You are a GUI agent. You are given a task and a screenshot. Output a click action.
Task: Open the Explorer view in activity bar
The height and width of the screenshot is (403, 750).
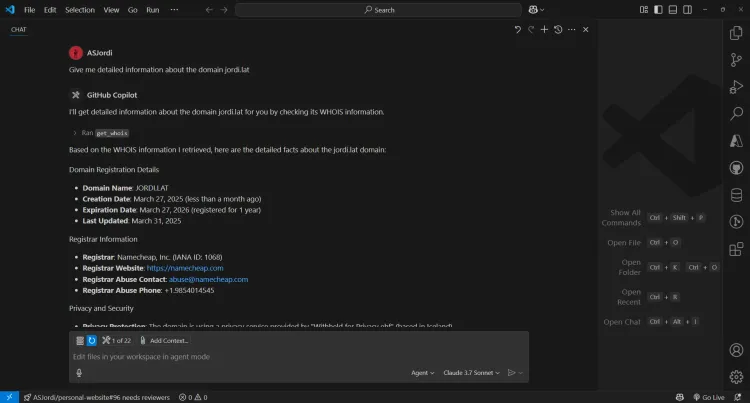click(736, 33)
